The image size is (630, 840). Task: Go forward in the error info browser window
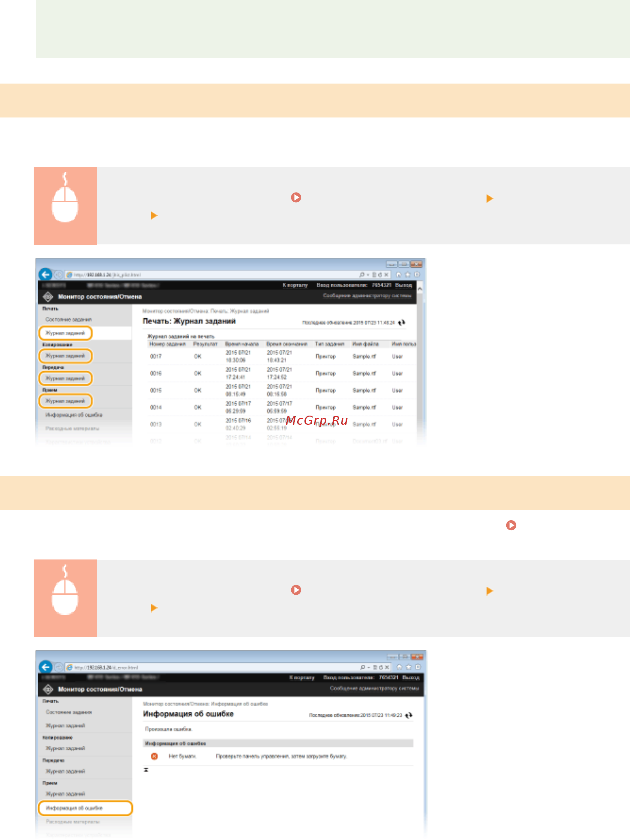pyautogui.click(x=58, y=667)
